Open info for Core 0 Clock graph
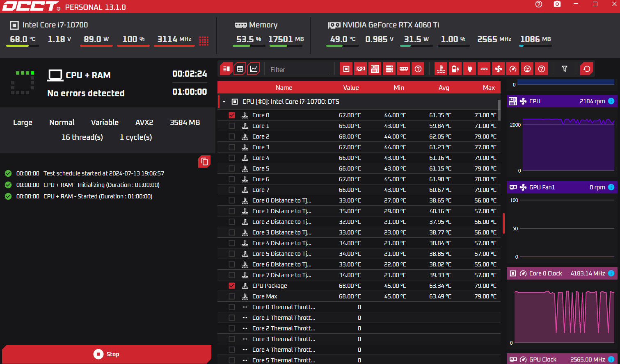Screen dimensions: 620x364 611,273
